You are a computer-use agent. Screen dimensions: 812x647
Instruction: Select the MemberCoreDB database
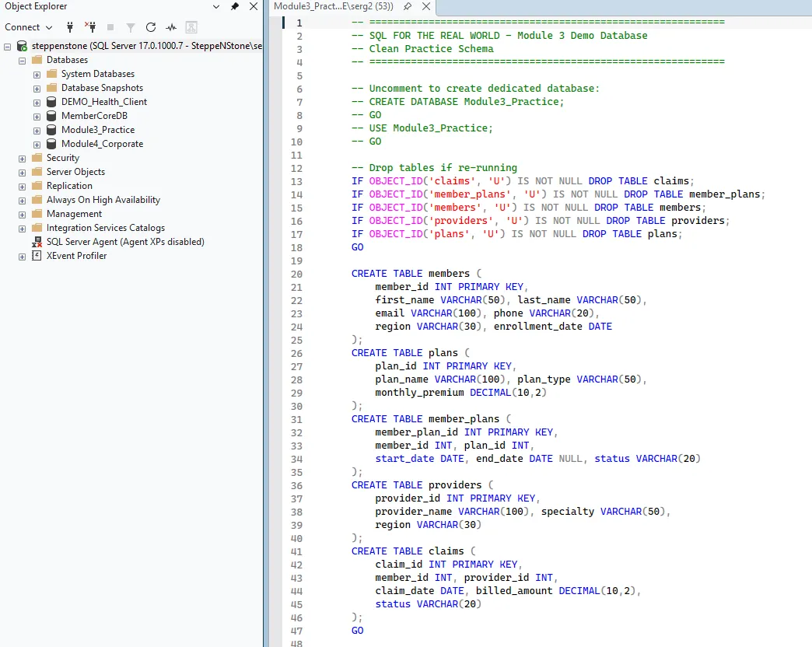[x=94, y=116]
